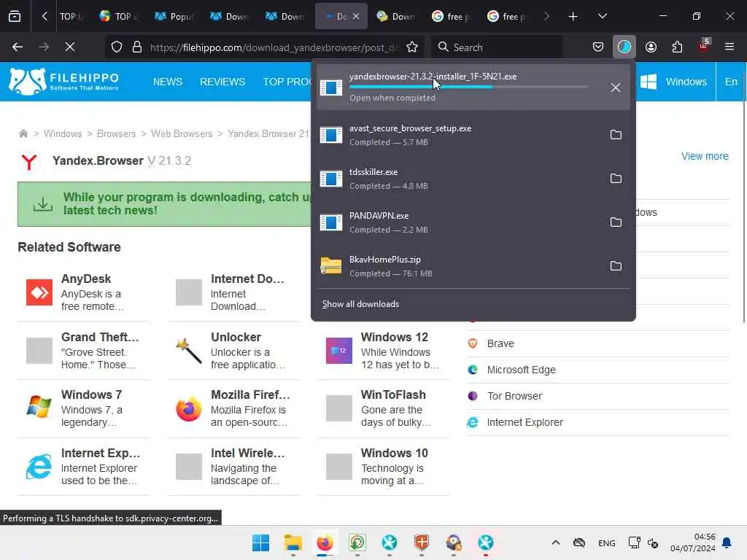Open Extensions puzzle icon
The image size is (747, 560).
click(x=677, y=47)
